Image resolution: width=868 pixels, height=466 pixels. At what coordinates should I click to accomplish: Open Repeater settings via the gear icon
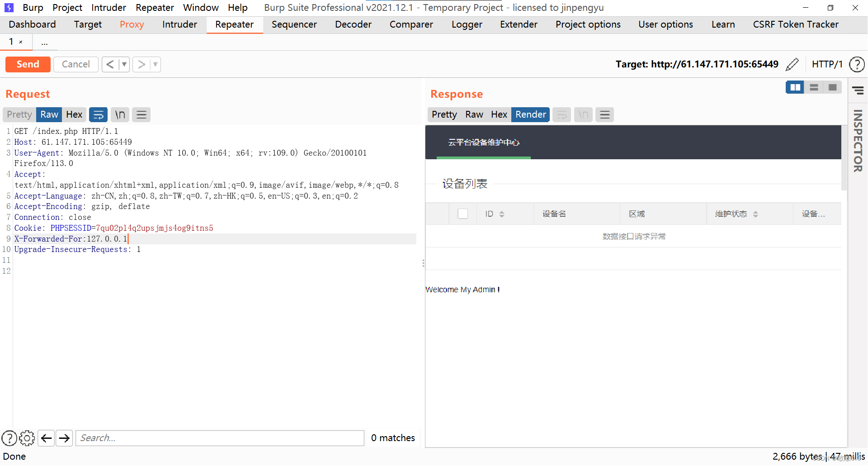click(x=27, y=438)
